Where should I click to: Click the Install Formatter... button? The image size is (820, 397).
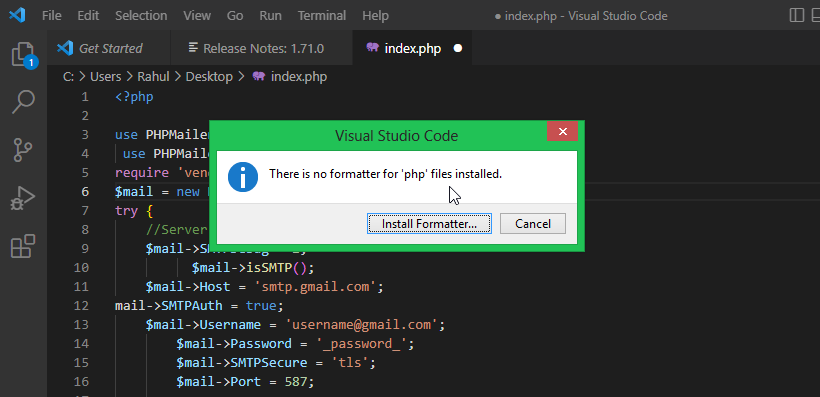point(429,223)
